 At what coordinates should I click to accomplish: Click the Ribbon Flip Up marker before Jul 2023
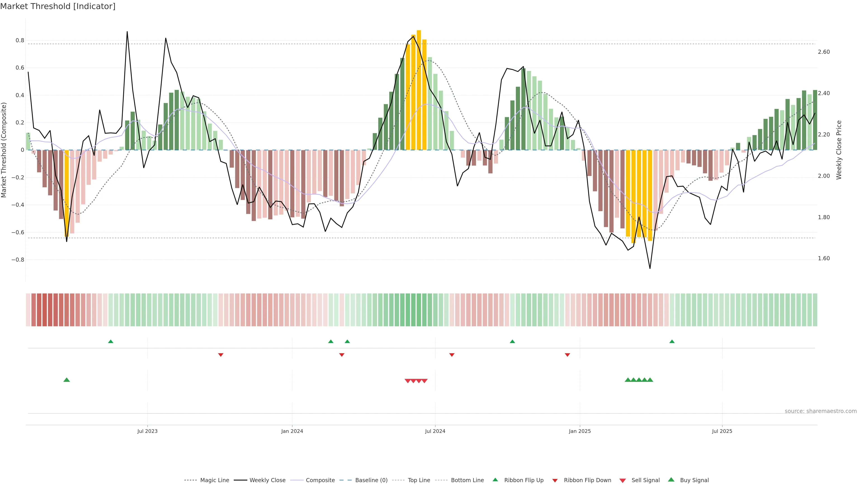click(111, 342)
